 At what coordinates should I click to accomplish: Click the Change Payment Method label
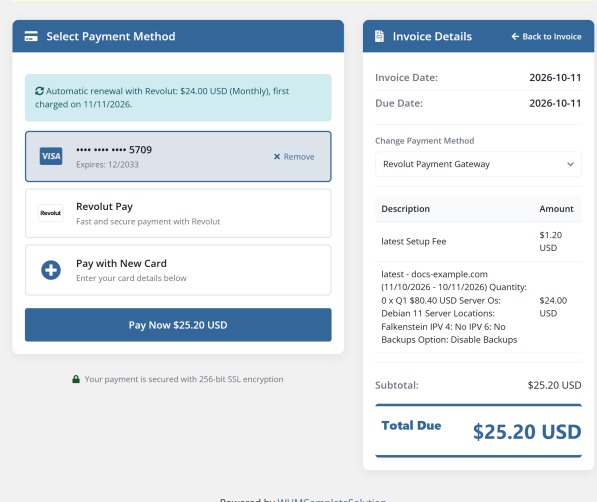(425, 141)
